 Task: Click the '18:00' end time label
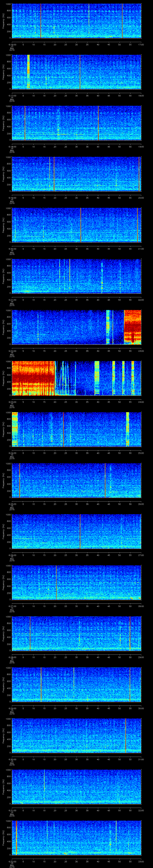(141, 96)
